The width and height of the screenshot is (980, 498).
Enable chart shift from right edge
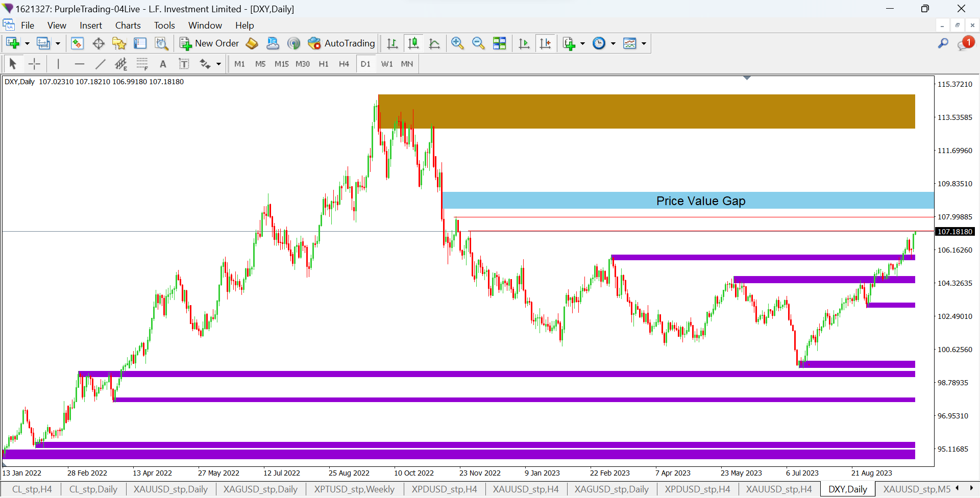(545, 43)
